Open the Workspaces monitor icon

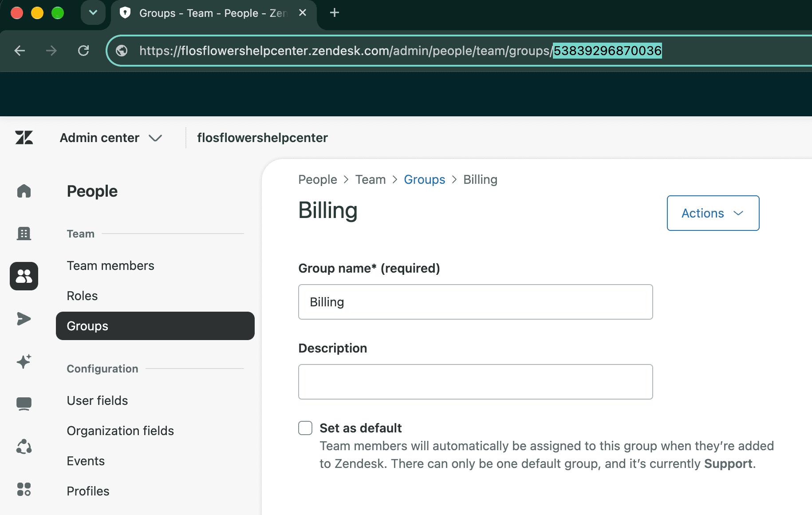click(x=24, y=404)
